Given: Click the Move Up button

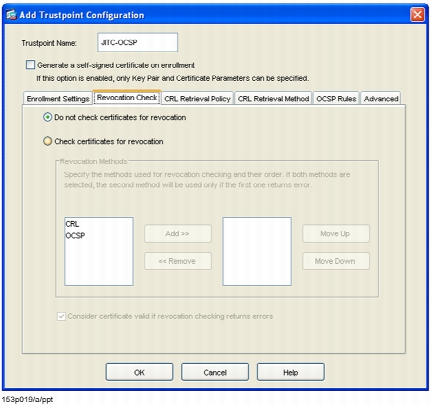Looking at the screenshot, I should point(336,234).
